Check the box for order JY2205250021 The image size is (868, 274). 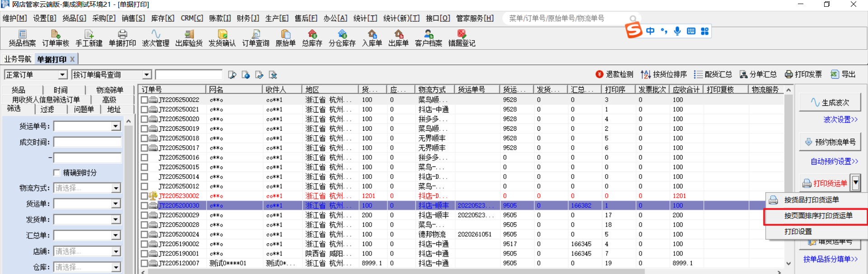coord(144,109)
